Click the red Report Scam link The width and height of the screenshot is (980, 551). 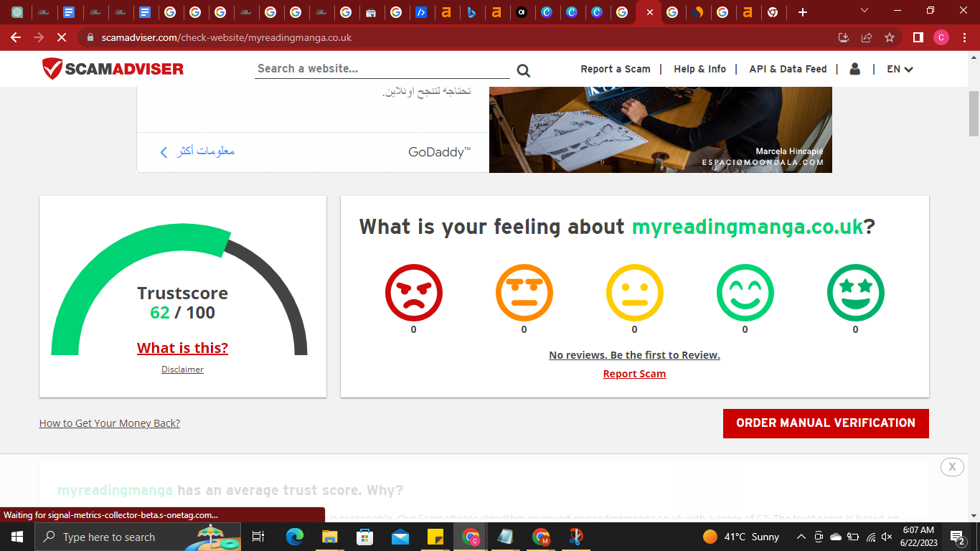pyautogui.click(x=634, y=374)
